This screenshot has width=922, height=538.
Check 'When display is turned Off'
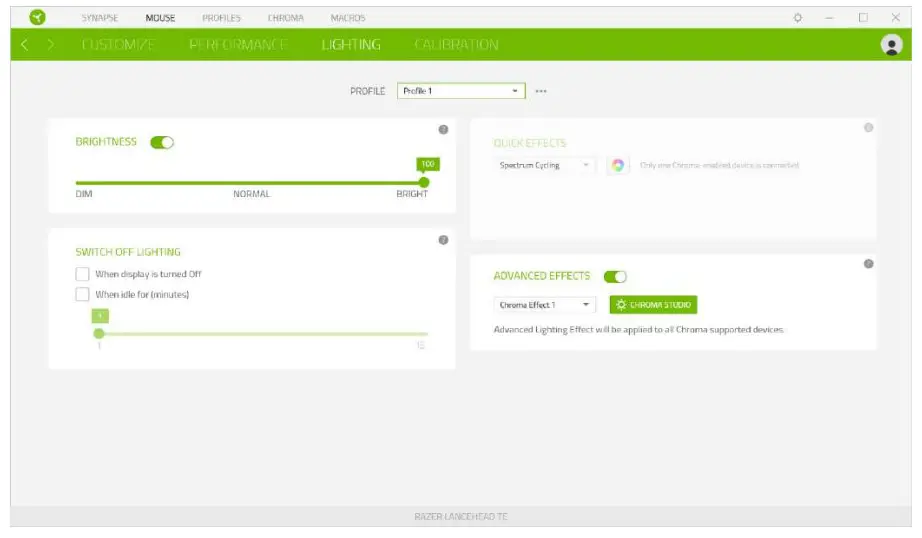click(x=82, y=274)
